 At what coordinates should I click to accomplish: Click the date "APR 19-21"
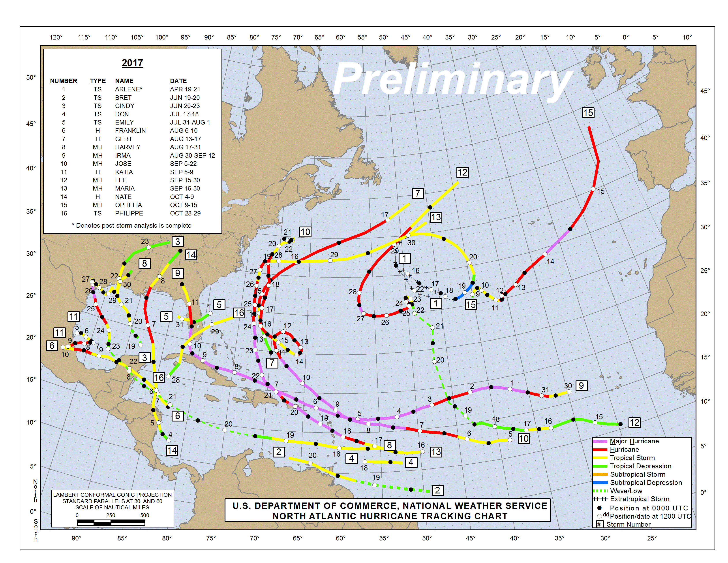[x=185, y=89]
